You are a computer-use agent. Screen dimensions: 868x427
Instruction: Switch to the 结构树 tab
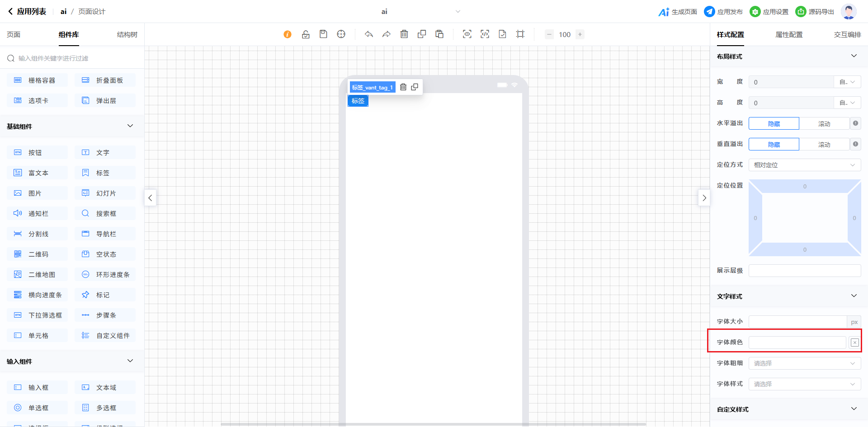(127, 35)
